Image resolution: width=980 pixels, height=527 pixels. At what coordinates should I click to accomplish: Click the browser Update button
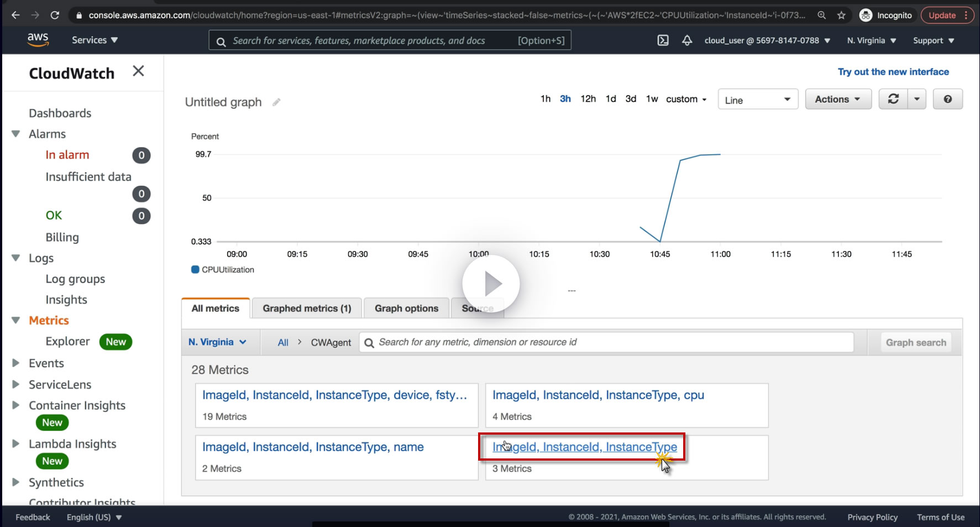click(947, 15)
